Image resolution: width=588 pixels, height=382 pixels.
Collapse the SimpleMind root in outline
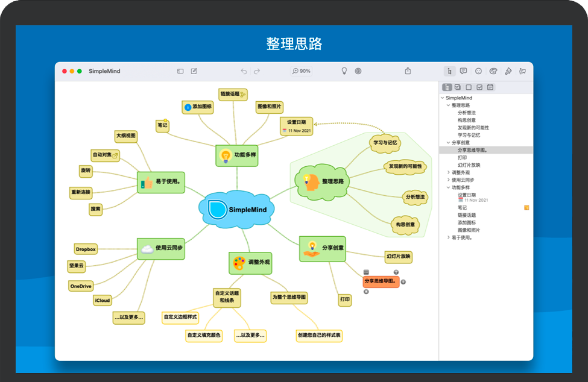pyautogui.click(x=443, y=98)
